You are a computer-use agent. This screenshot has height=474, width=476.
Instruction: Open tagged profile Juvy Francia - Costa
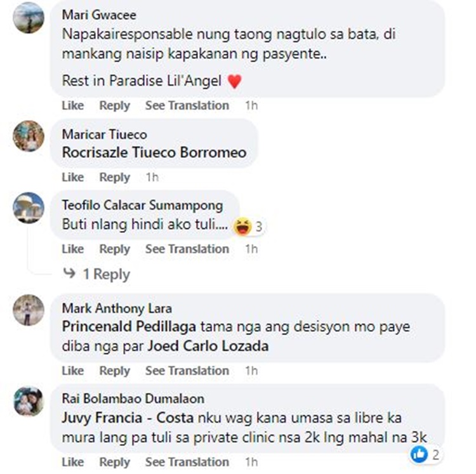(x=128, y=418)
